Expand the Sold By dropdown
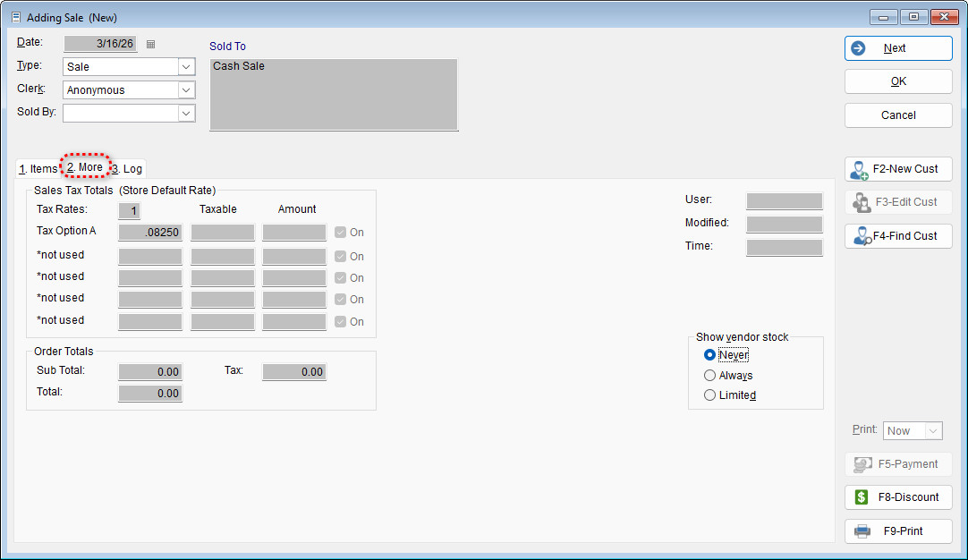The image size is (968, 560). tap(186, 114)
